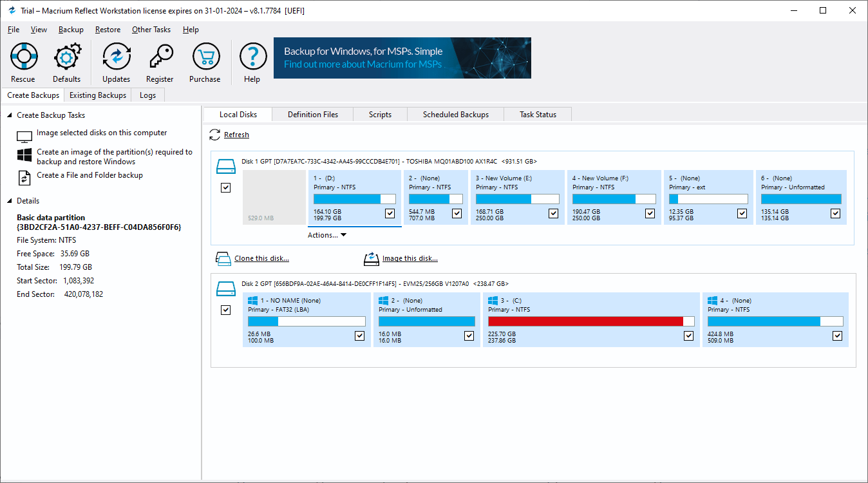Switch to the Scheduled Backups tab
Viewport: 868px width, 483px height.
pyautogui.click(x=456, y=115)
